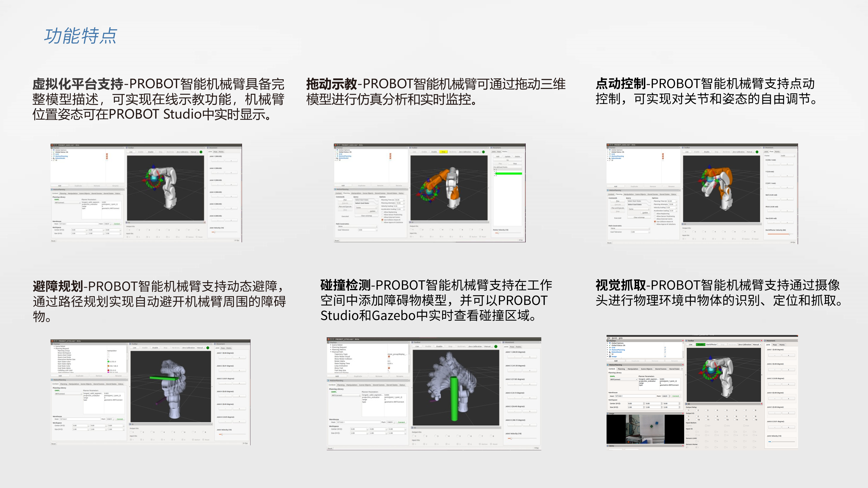Close the MotionPlanning panel in 视觉抓取 screenshot
Screen dimensions: 868x488
pyautogui.click(x=683, y=365)
